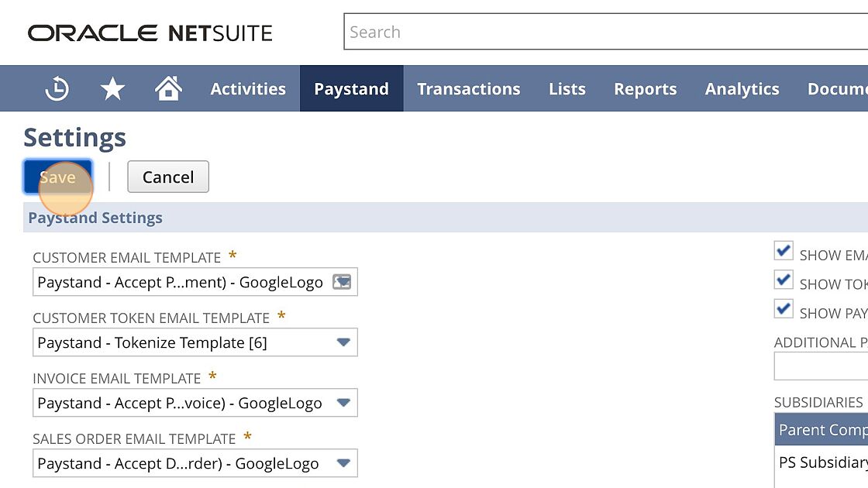Viewport: 868px width, 488px height.
Task: Open Customer Email Template popup selector icon
Action: [342, 282]
